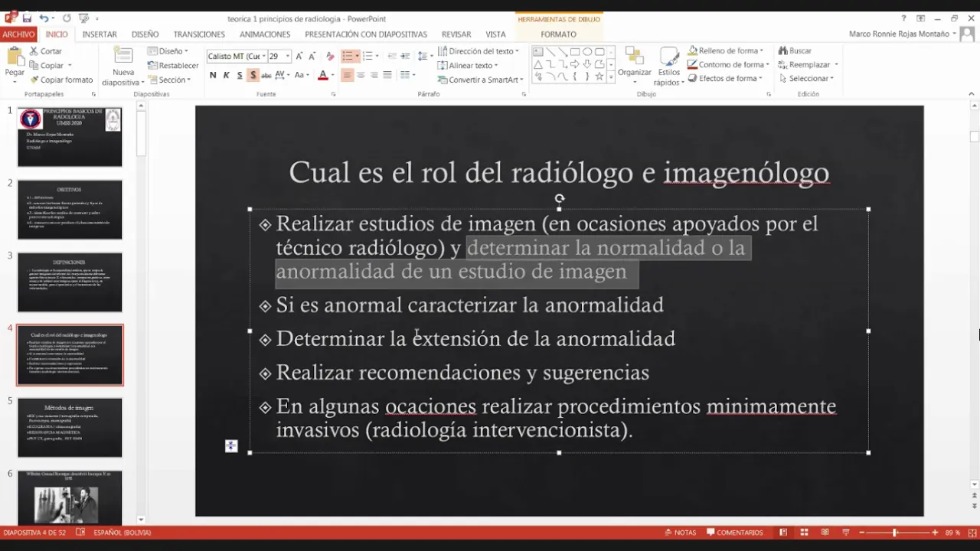
Task: Switch to slide sorter view in status bar
Action: pos(804,533)
